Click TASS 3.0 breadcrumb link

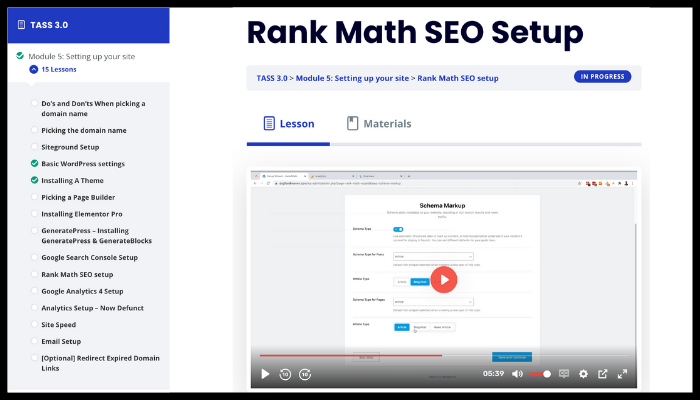(x=272, y=78)
